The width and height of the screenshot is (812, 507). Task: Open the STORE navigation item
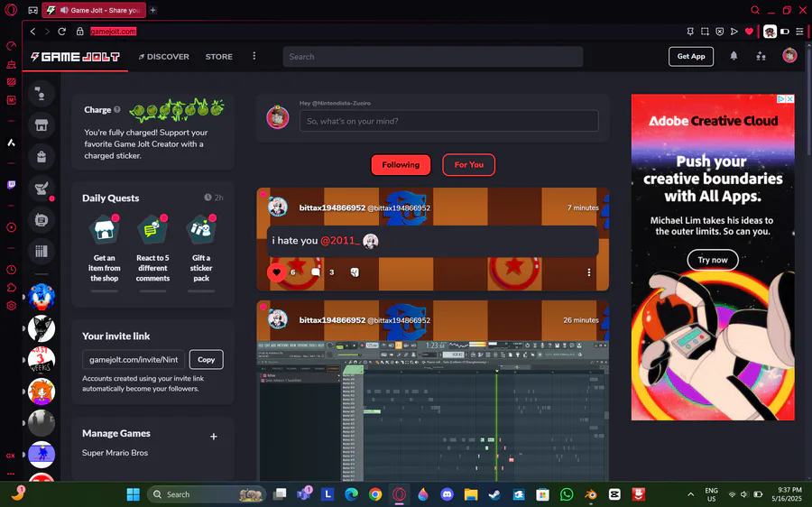219,57
